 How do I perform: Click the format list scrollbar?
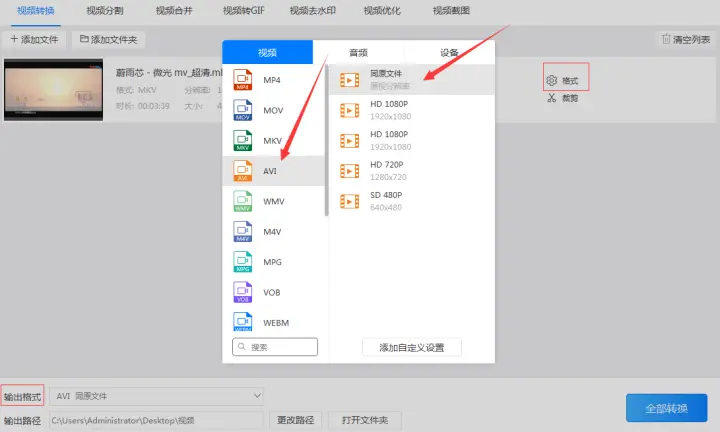326,140
